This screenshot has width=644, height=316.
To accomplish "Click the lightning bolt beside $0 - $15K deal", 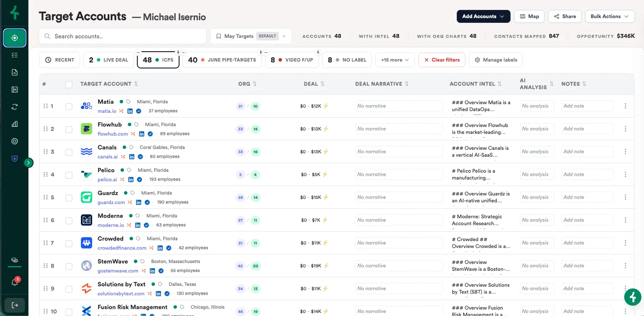I will 325,197.
